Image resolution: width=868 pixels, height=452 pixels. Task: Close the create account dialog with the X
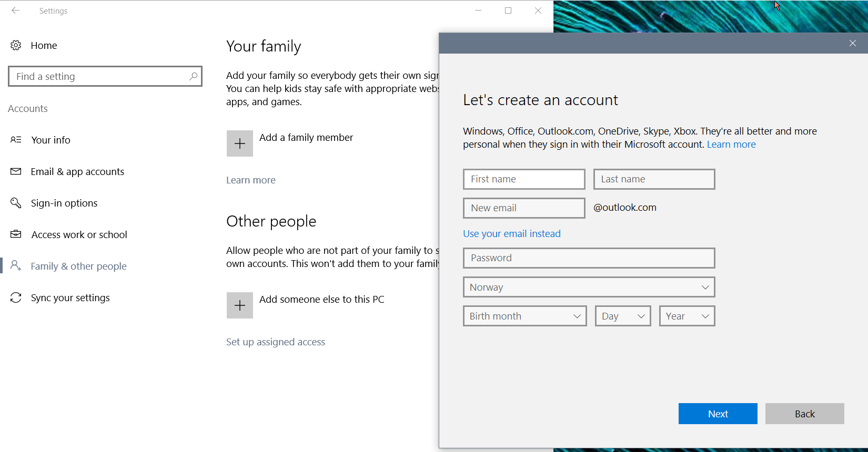pos(853,43)
